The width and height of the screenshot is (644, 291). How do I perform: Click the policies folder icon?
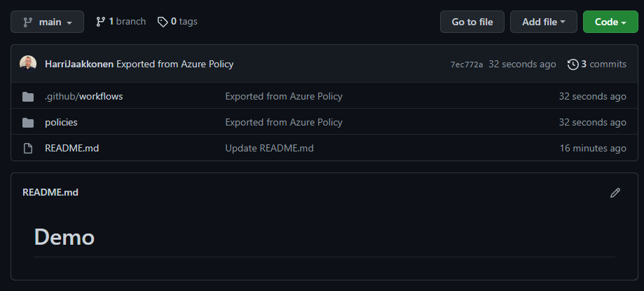click(28, 122)
